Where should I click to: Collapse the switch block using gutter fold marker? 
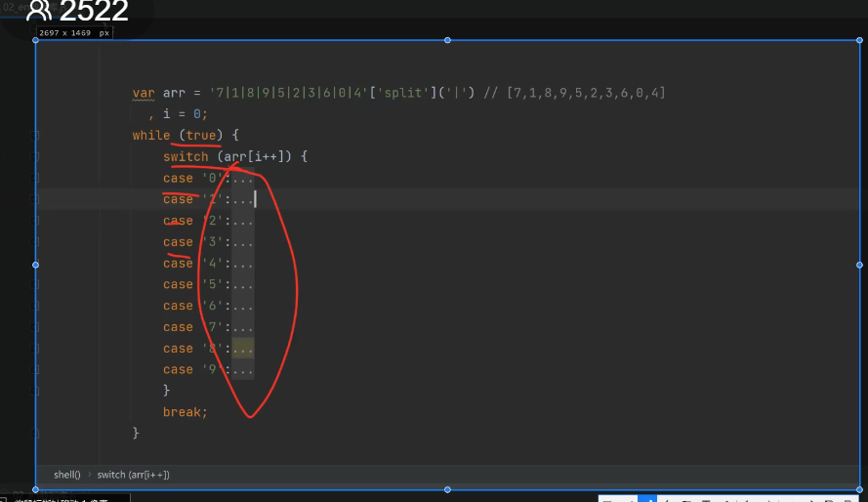(x=35, y=156)
